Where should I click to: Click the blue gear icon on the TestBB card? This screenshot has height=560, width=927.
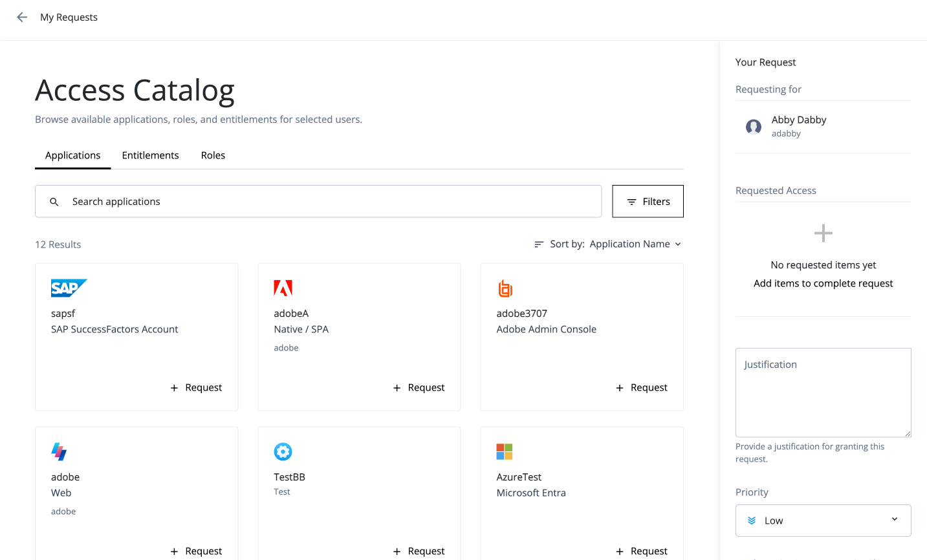point(283,451)
